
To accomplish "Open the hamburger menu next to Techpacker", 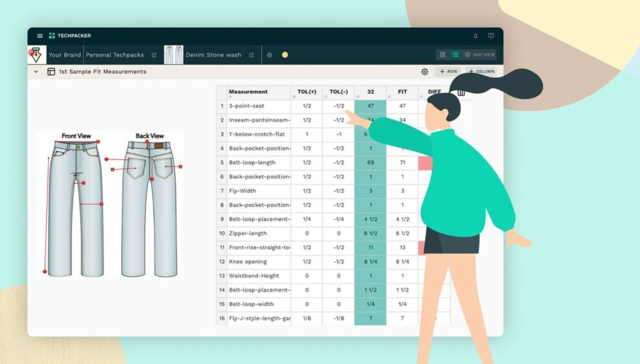I will (x=40, y=35).
